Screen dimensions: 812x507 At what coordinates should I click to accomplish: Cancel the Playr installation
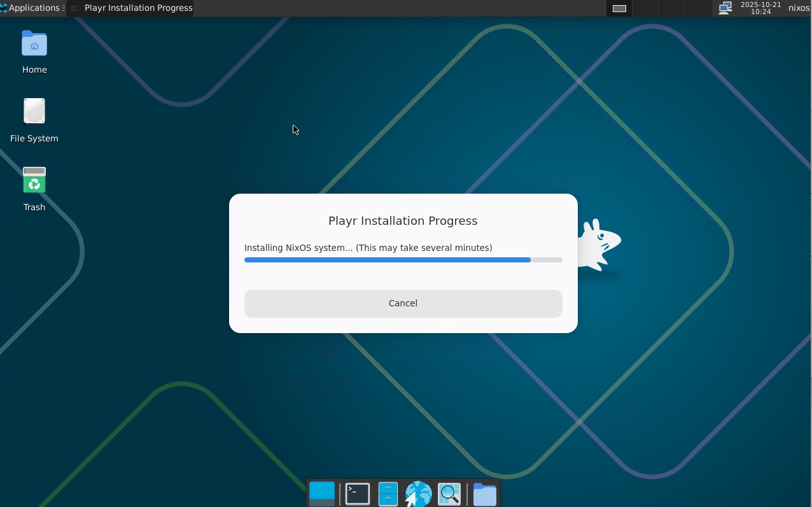pos(403,303)
